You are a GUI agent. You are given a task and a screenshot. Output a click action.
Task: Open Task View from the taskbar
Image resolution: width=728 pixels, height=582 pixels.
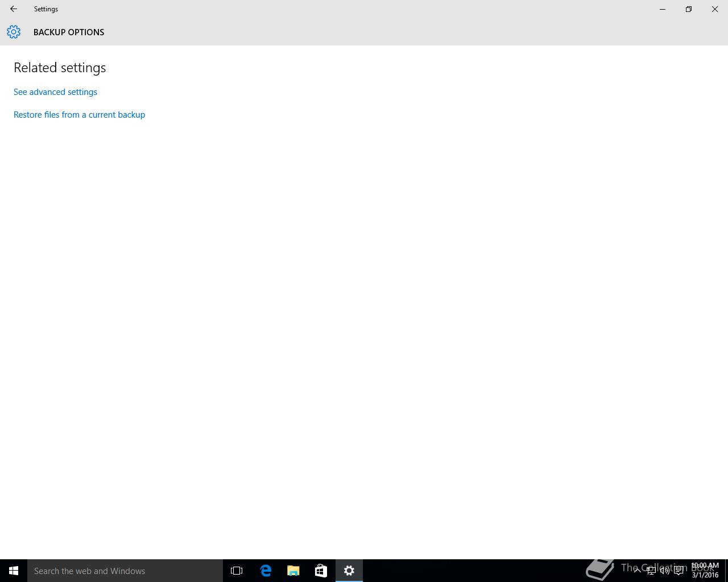click(237, 571)
